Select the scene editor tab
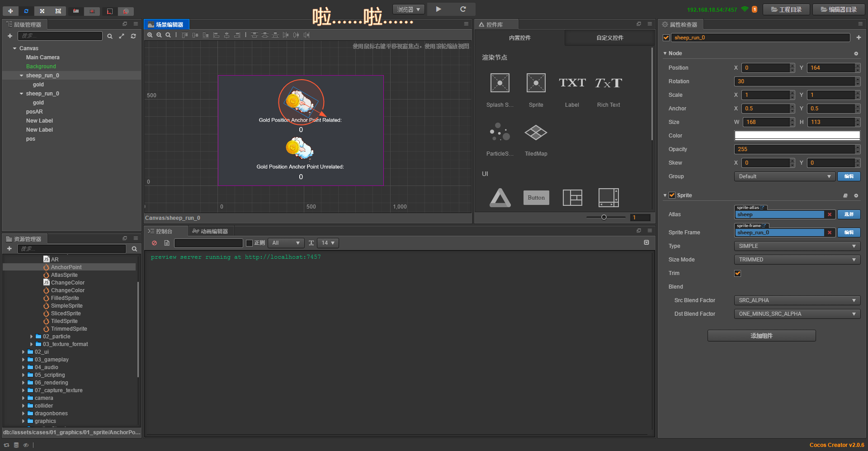 pos(166,24)
